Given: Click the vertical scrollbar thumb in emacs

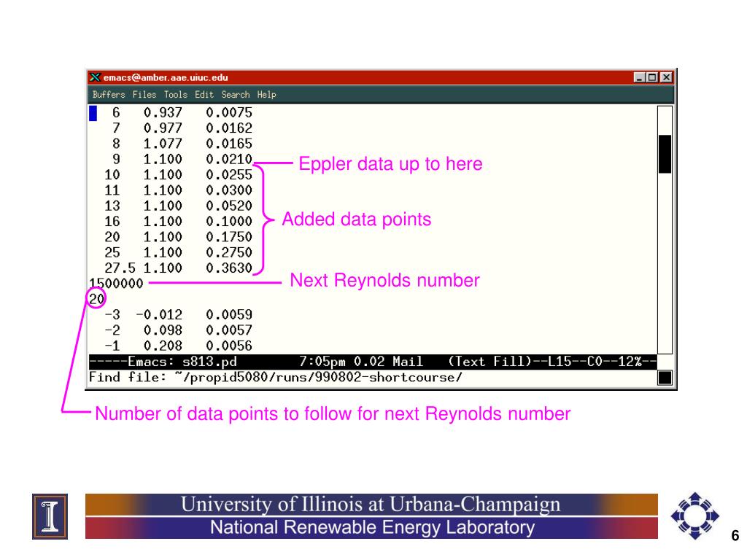Looking at the screenshot, I should click(x=665, y=154).
